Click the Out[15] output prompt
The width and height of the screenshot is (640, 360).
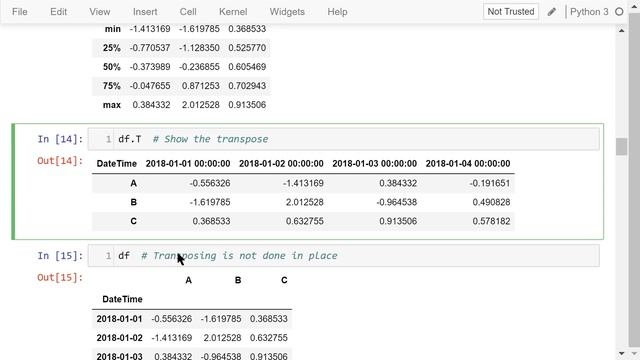tap(60, 278)
